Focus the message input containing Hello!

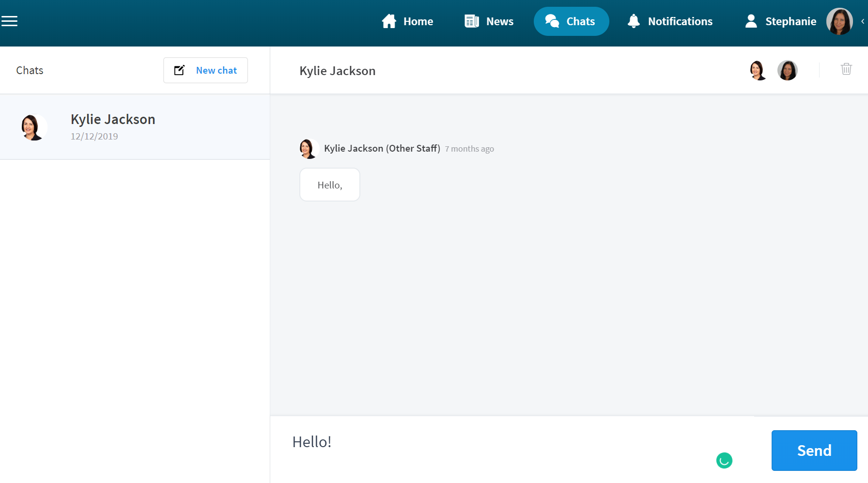coord(512,450)
